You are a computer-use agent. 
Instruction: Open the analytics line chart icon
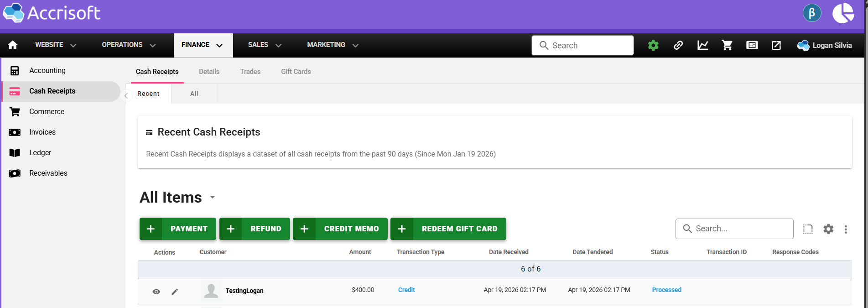(x=702, y=45)
